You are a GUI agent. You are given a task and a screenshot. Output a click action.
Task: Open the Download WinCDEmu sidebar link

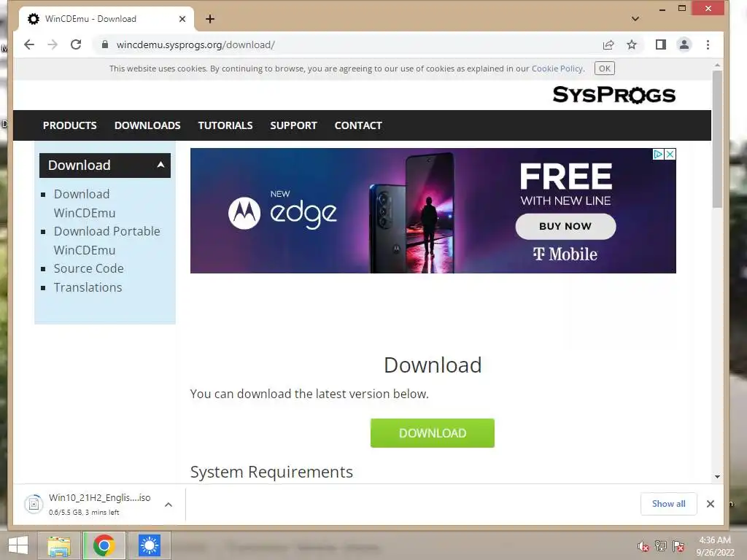pyautogui.click(x=85, y=203)
